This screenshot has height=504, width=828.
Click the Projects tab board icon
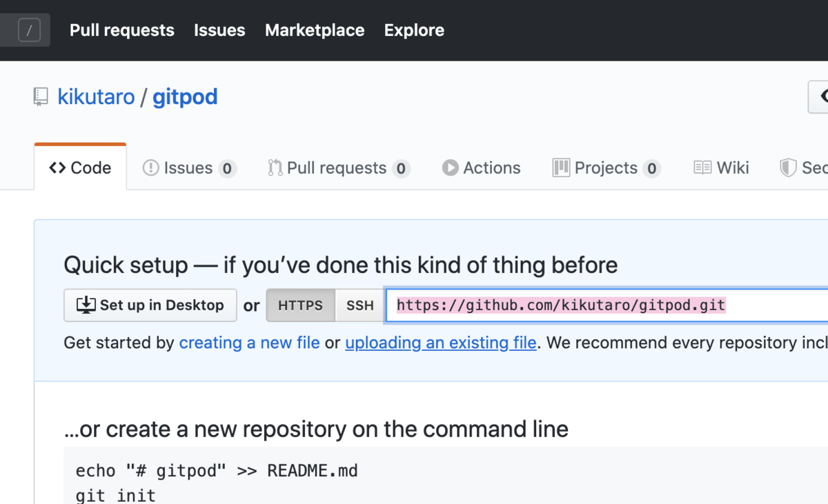pos(561,168)
